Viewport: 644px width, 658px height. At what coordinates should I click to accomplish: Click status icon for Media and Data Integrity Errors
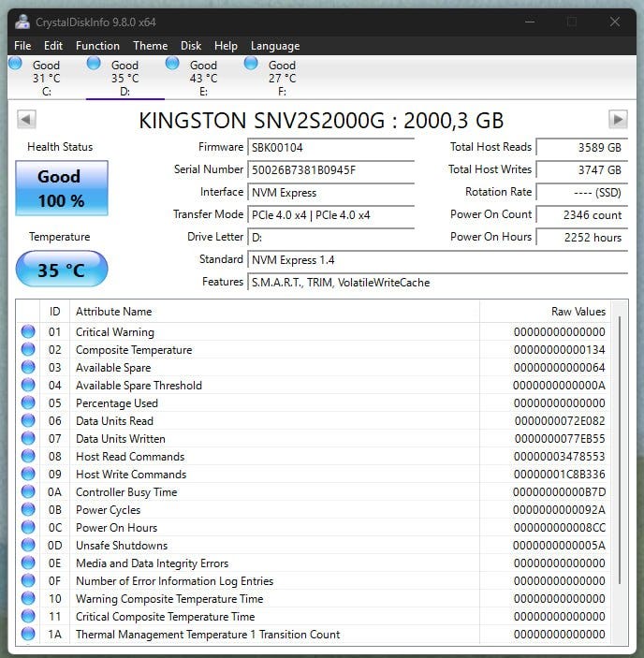[x=28, y=563]
